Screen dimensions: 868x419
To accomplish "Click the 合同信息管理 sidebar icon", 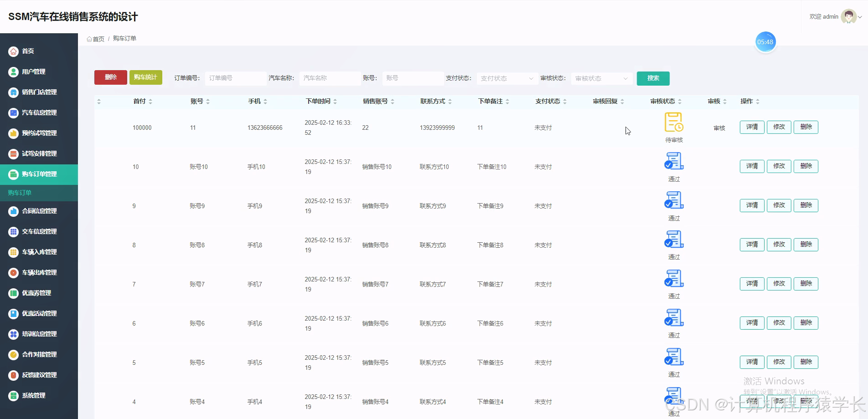I will pyautogui.click(x=14, y=211).
